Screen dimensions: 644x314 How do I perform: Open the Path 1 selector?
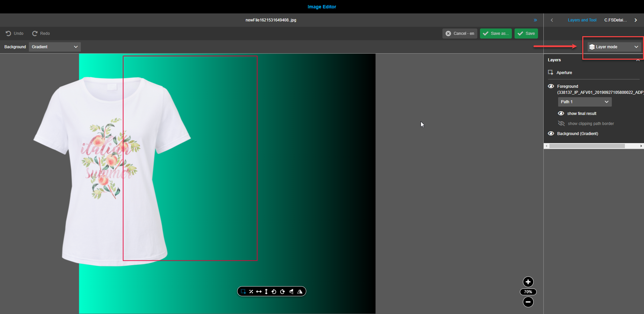584,102
